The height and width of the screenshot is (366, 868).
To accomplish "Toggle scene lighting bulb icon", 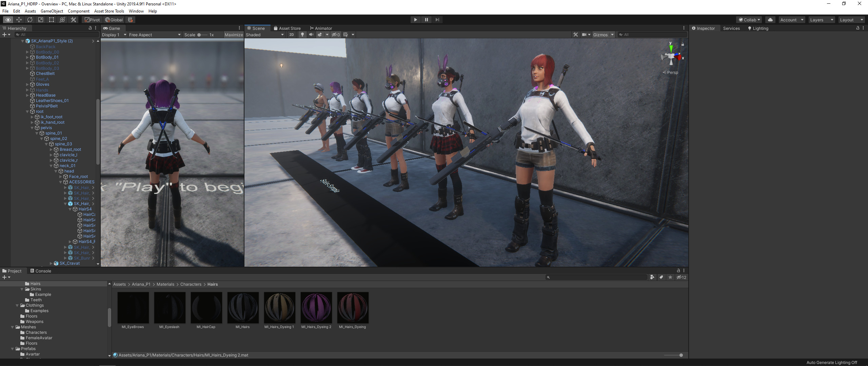I will pyautogui.click(x=302, y=35).
